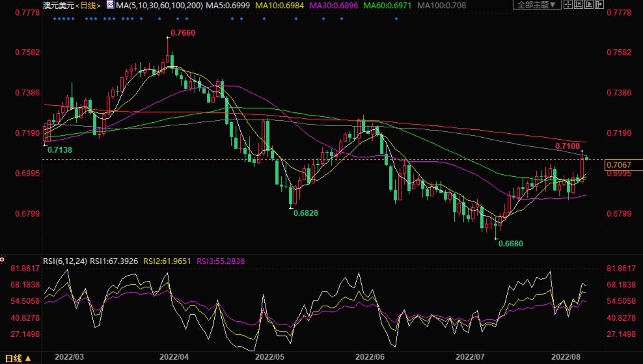Click the first blue event dot
Image resolution: width=643 pixels, height=364 pixels.
click(x=54, y=19)
